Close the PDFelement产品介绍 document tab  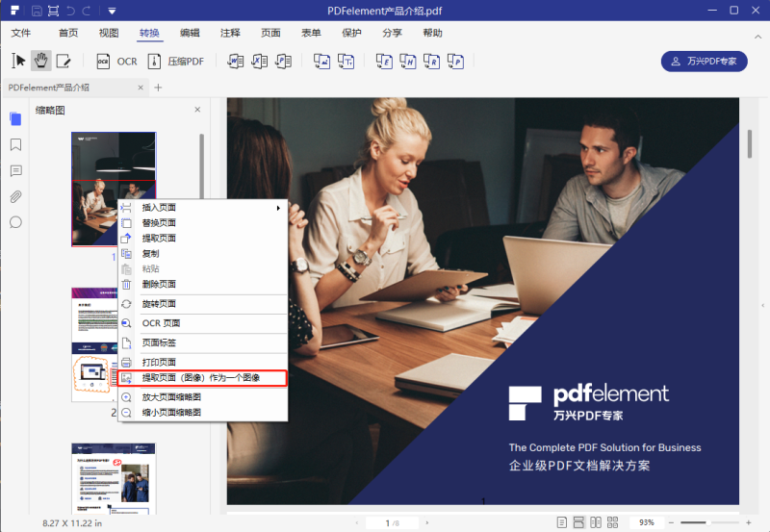click(x=141, y=88)
